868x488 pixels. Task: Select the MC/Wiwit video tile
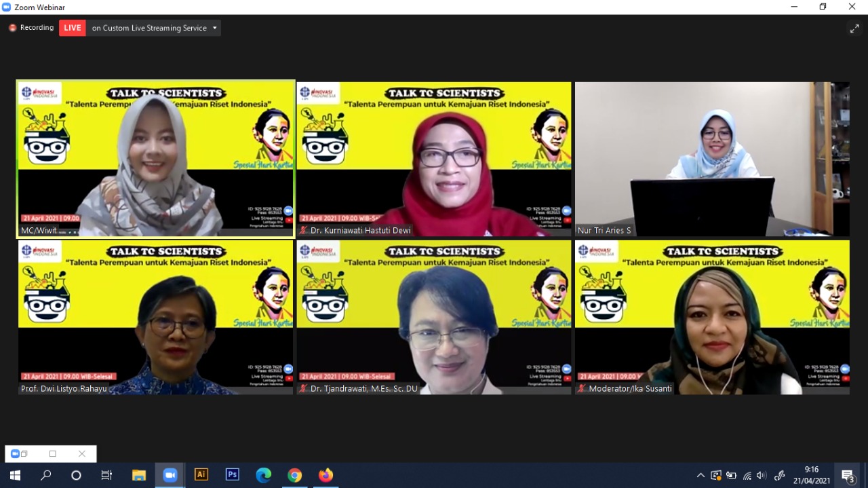click(x=155, y=159)
